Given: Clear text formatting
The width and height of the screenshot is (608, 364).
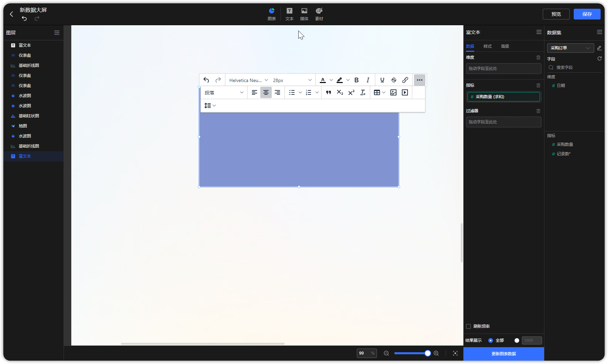Looking at the screenshot, I should pyautogui.click(x=363, y=92).
